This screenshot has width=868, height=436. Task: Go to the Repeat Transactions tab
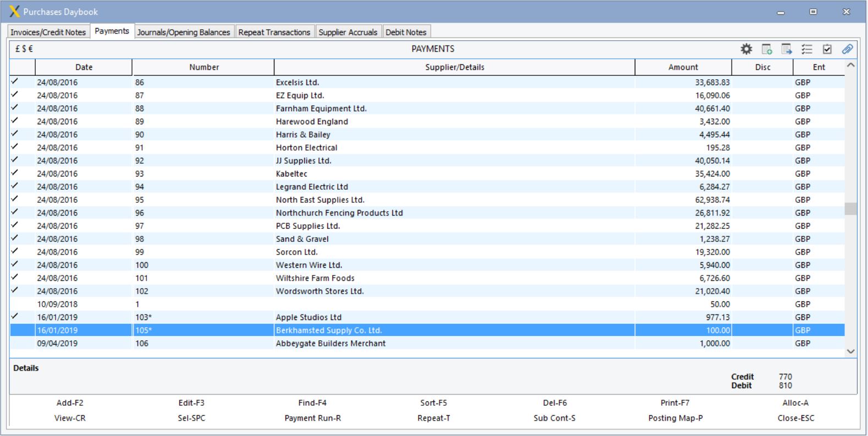click(x=274, y=32)
